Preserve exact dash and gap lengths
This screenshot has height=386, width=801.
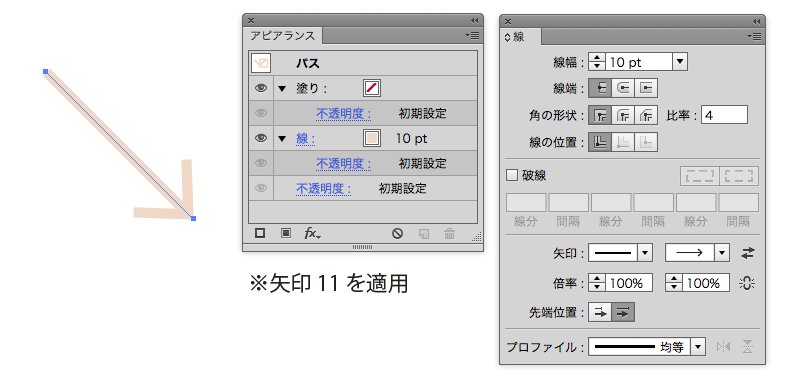click(699, 176)
